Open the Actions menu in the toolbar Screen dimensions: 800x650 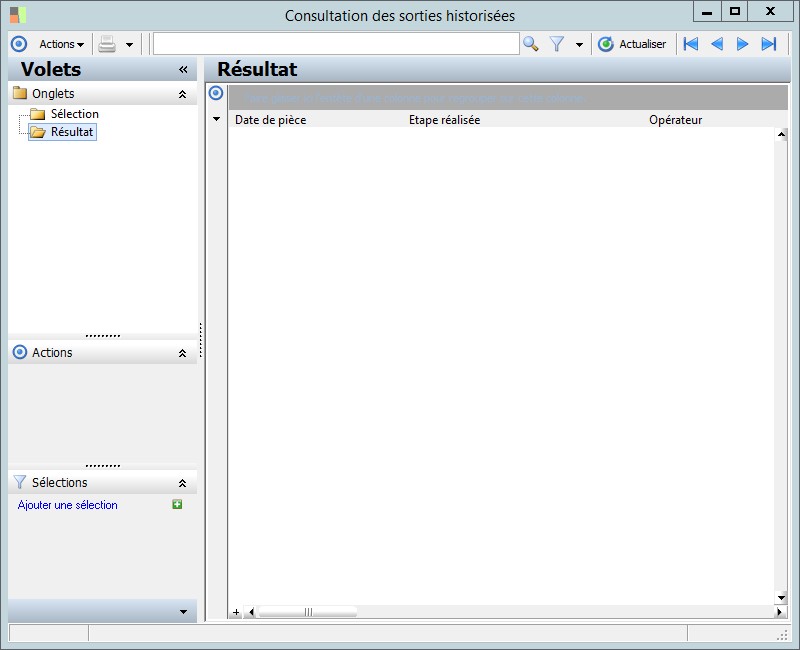coord(61,44)
